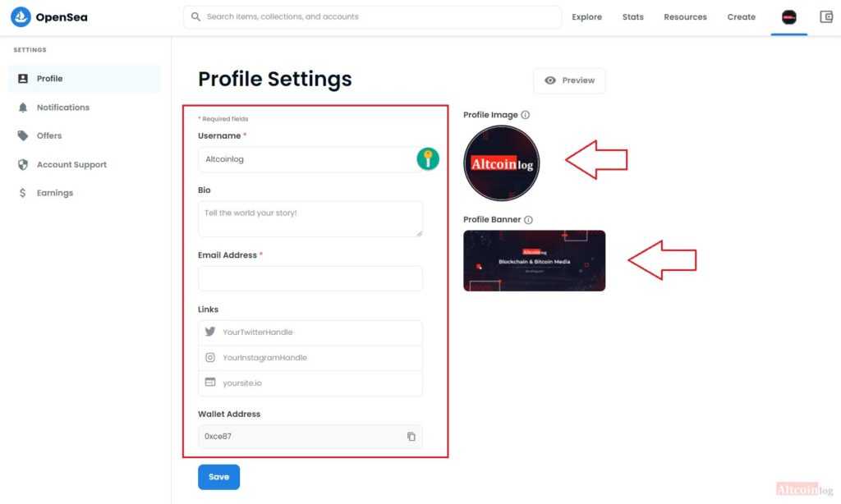Click the OpenSea logo icon

(21, 16)
